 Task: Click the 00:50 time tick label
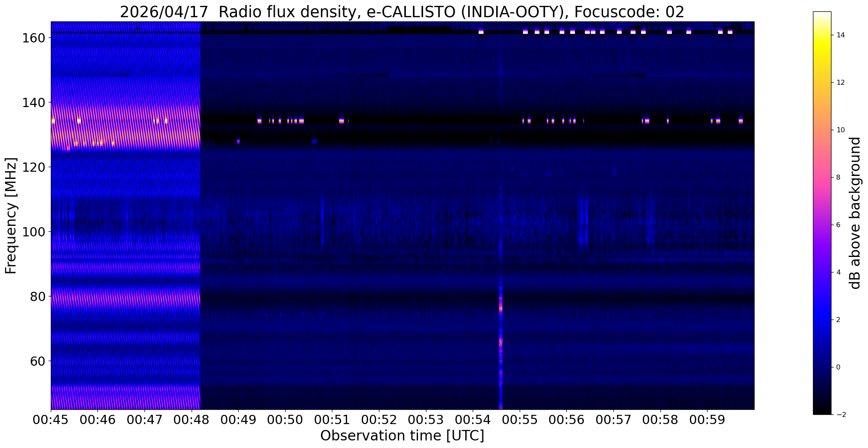pyautogui.click(x=286, y=420)
